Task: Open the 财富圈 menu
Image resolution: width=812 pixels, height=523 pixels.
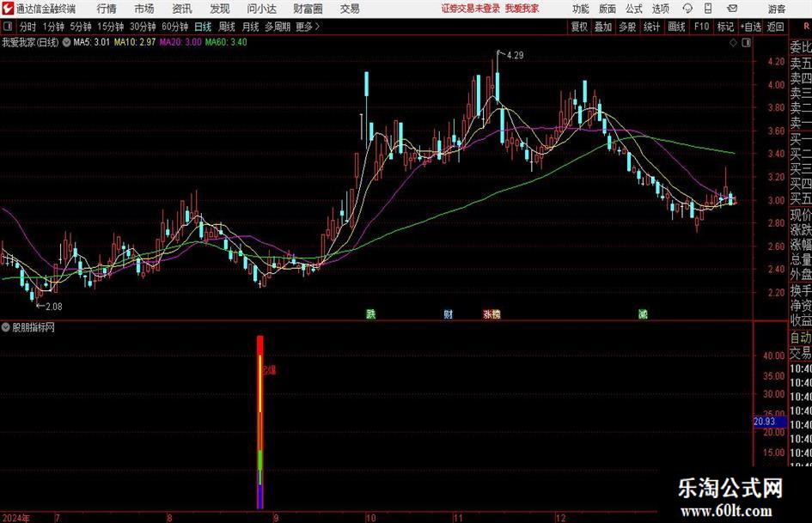Action: pyautogui.click(x=308, y=9)
